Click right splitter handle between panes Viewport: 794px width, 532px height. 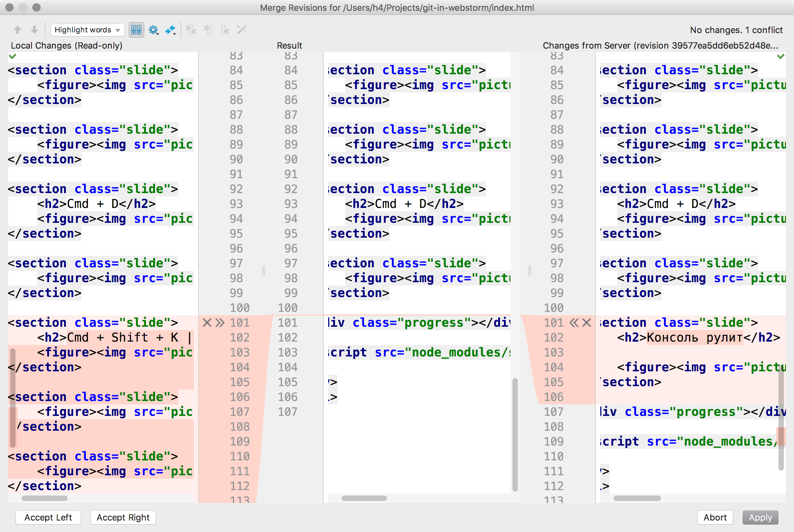[x=530, y=270]
